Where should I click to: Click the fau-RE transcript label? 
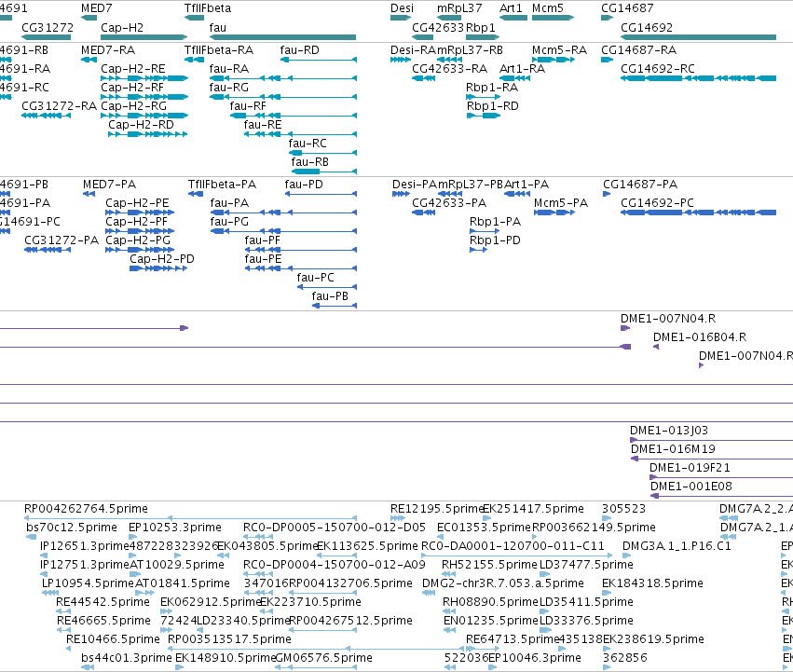263,125
